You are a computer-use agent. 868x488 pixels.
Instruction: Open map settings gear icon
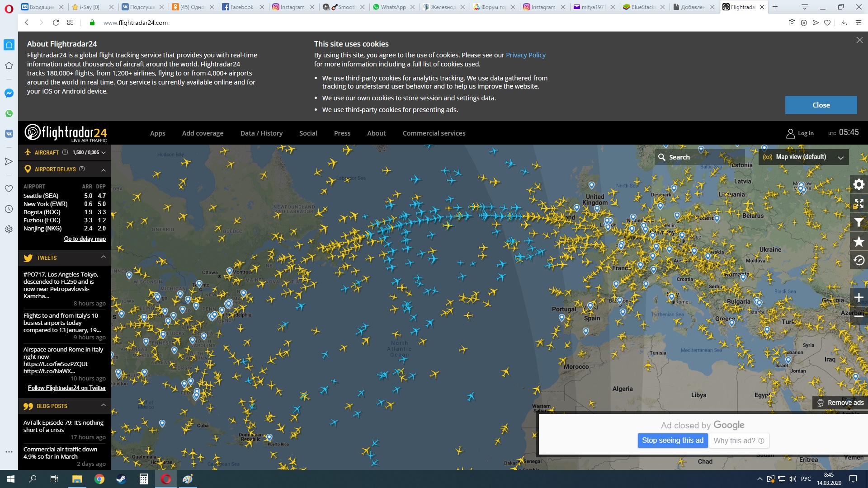859,184
